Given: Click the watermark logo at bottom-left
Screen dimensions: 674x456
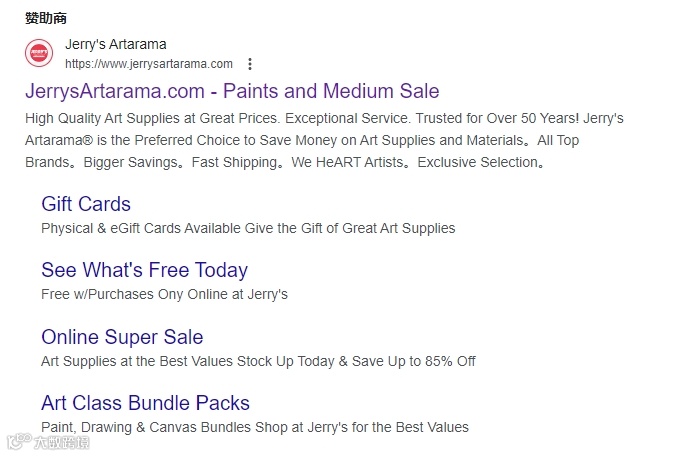Looking at the screenshot, I should [18, 441].
